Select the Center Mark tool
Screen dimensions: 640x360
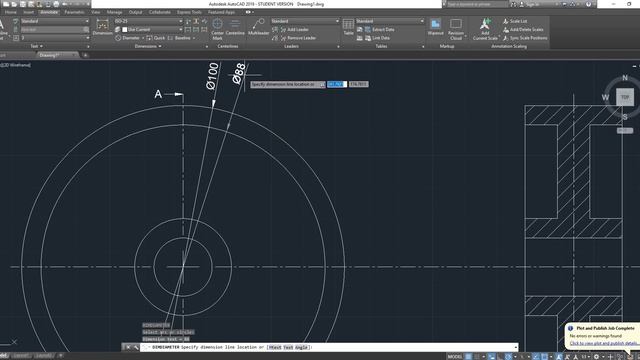pos(218,29)
